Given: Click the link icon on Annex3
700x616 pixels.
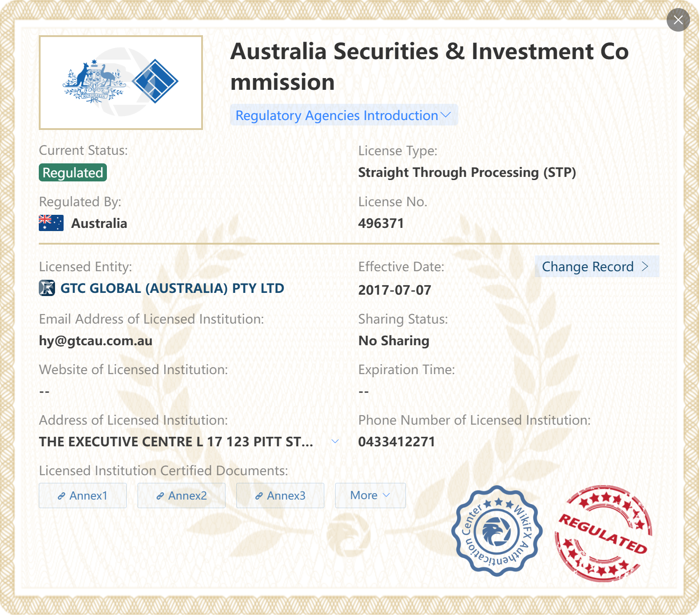Looking at the screenshot, I should (259, 496).
